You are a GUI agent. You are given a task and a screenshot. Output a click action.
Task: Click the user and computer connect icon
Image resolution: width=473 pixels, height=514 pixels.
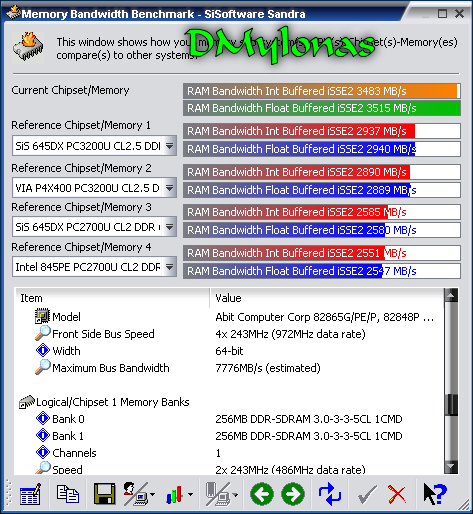(x=136, y=494)
